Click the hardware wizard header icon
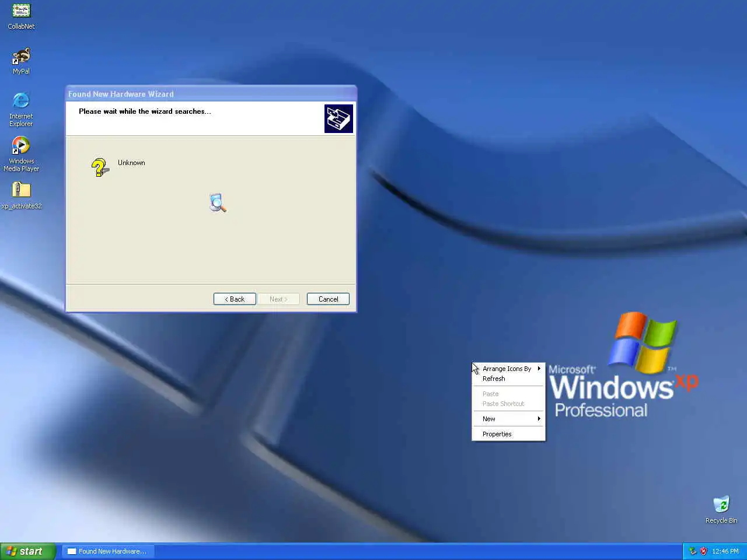Screen dimensions: 747x560 pyautogui.click(x=338, y=118)
